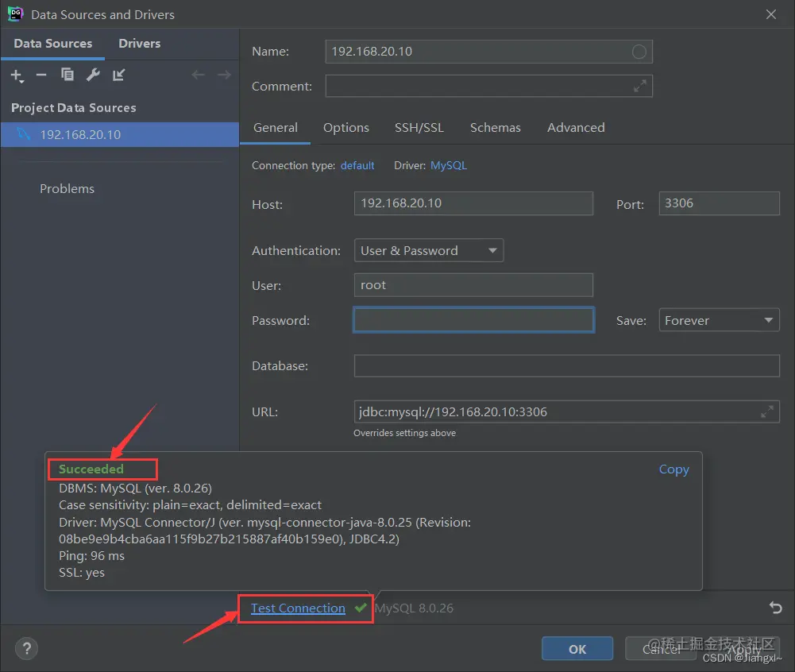Click the Host input field
Viewport: 795px width, 672px height.
pos(473,203)
